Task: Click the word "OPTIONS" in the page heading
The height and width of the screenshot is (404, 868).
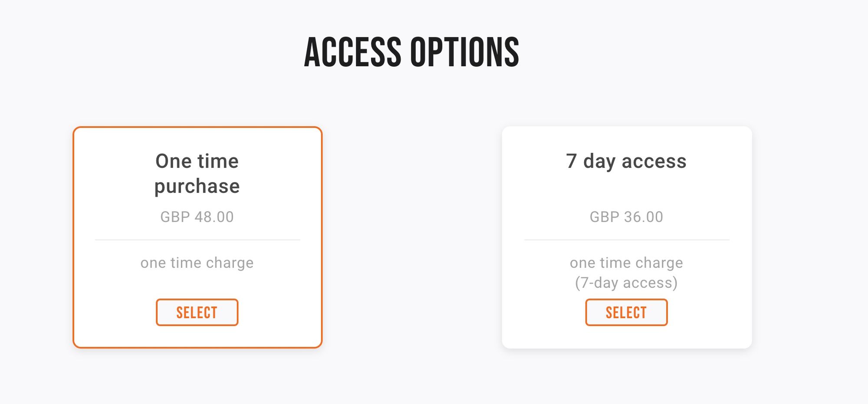Action: (464, 52)
